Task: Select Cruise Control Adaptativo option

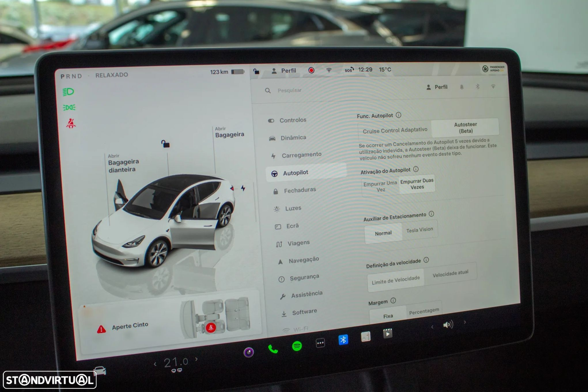Action: (395, 130)
